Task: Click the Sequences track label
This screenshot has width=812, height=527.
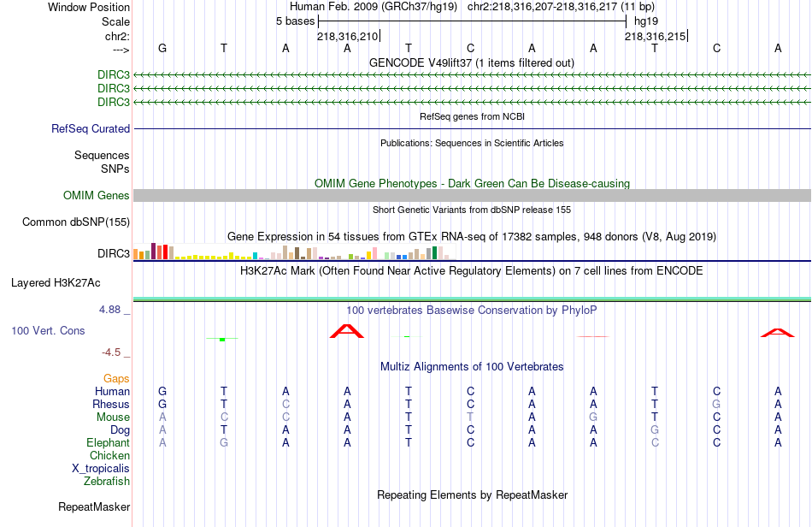Action: pos(102,155)
